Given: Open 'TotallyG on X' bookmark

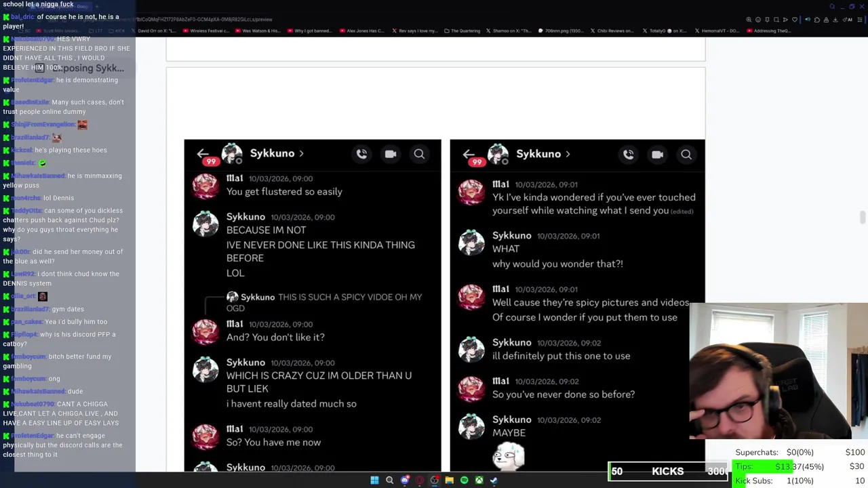Looking at the screenshot, I should coord(664,30).
